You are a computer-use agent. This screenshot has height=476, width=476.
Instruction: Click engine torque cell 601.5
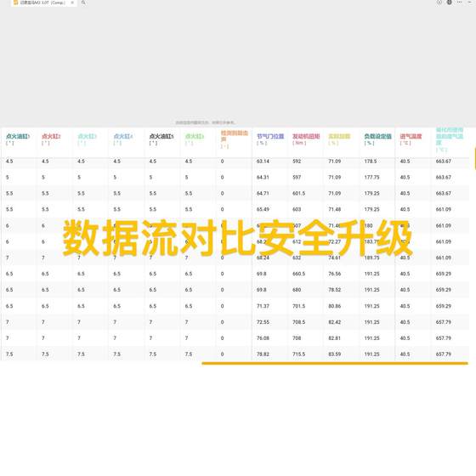(x=298, y=194)
